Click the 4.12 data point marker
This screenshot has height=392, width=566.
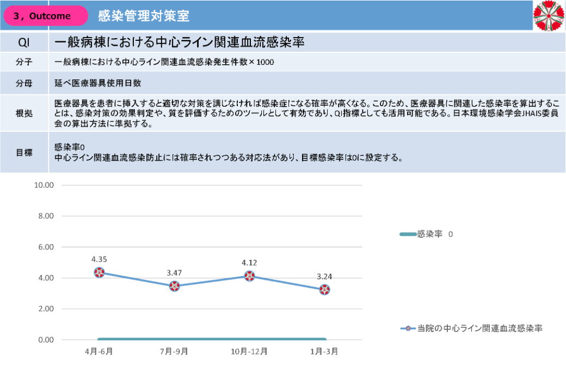(x=249, y=276)
